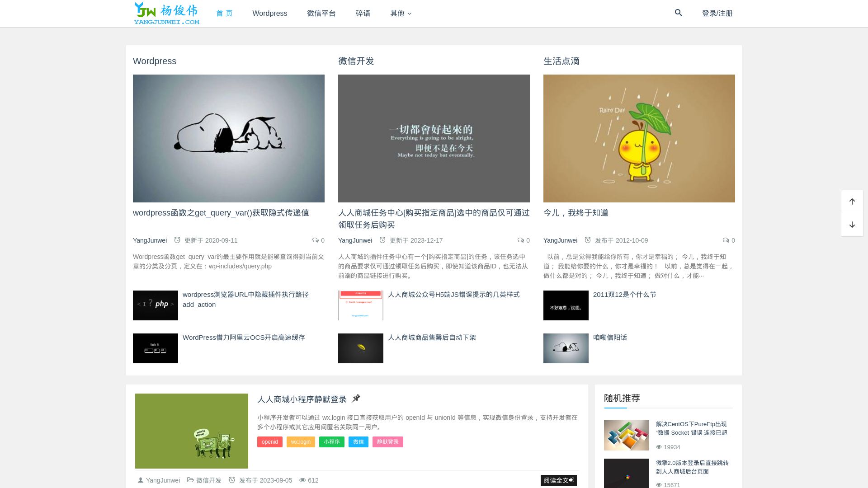The width and height of the screenshot is (868, 488).
Task: Click the clock icon beside 发布于 2012-10-09
Action: 587,240
